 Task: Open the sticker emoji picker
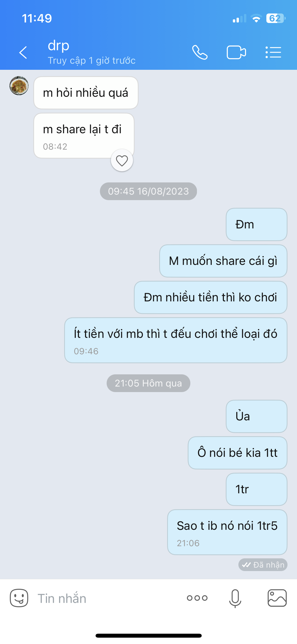click(x=19, y=598)
